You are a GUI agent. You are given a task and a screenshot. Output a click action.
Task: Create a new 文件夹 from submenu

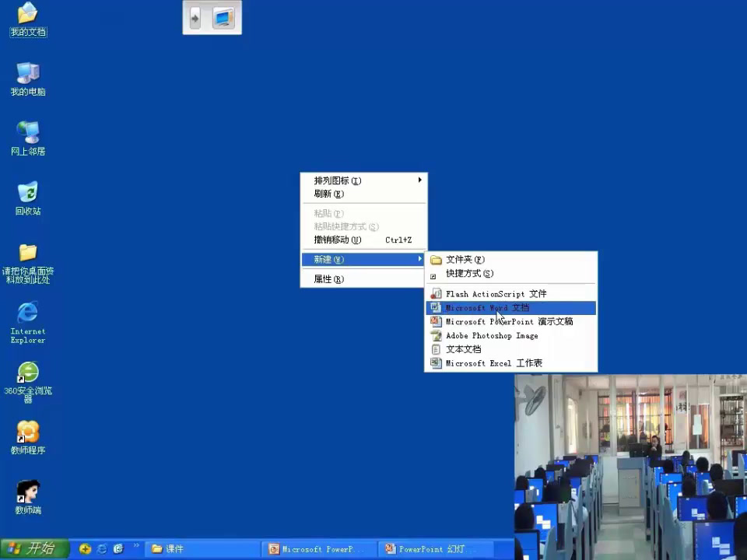click(x=510, y=260)
